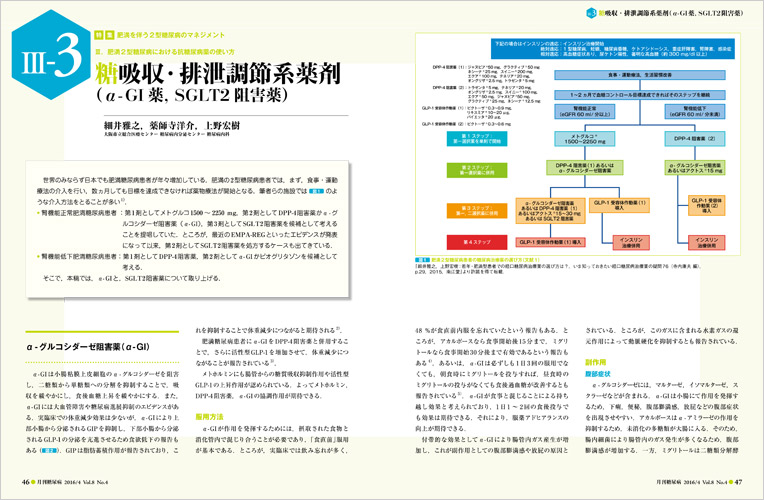Click the 図2 badge in the body text
The width and height of the screenshot is (764, 500).
click(x=49, y=451)
